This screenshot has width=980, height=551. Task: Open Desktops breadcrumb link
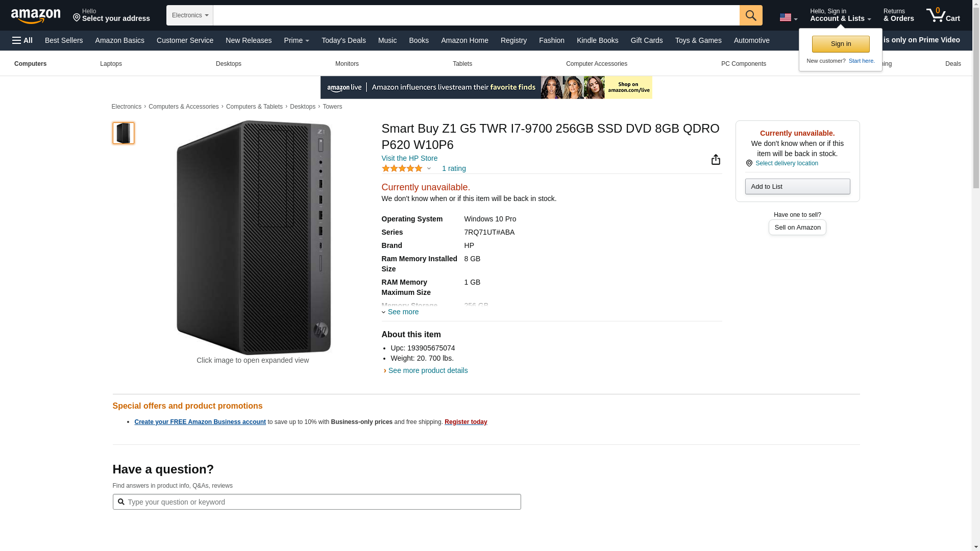(x=303, y=107)
